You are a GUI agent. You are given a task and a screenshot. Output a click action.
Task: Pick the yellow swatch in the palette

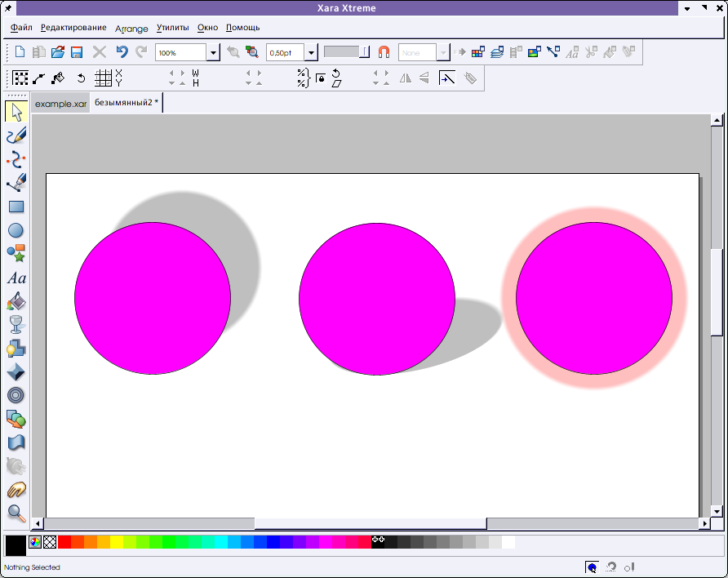click(117, 541)
